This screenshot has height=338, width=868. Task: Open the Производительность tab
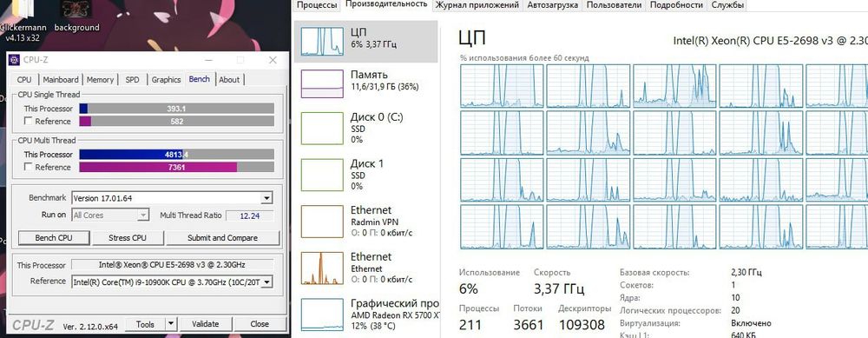coord(386,5)
